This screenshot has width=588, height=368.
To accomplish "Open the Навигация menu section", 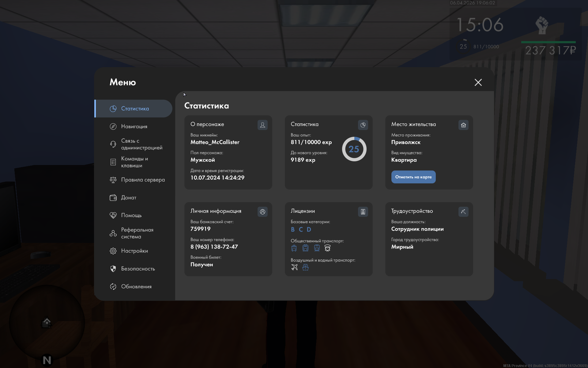I will coord(134,126).
